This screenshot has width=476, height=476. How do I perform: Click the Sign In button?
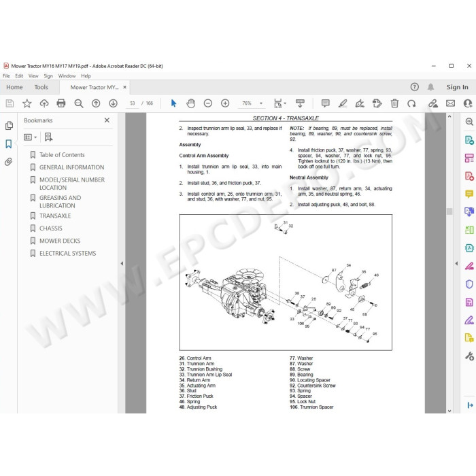(x=457, y=87)
